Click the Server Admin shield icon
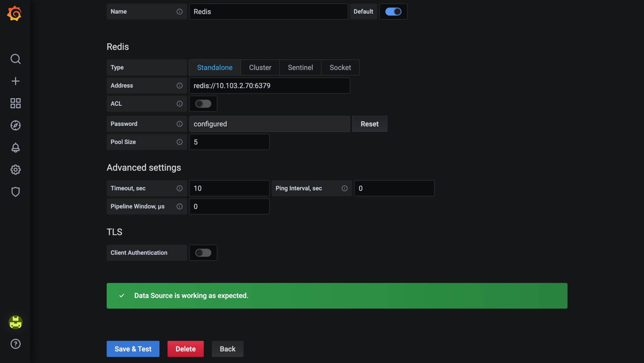This screenshot has width=644, height=363. (15, 192)
